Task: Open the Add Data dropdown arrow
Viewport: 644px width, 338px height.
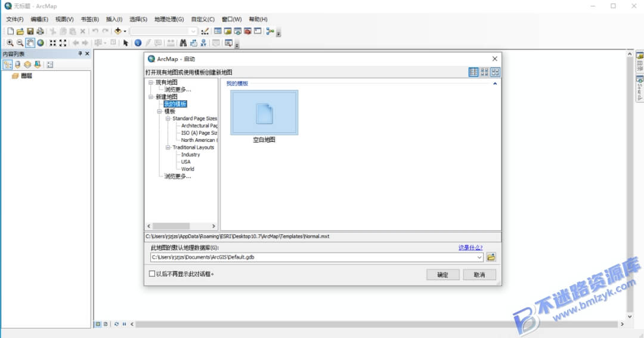Action: 125,31
